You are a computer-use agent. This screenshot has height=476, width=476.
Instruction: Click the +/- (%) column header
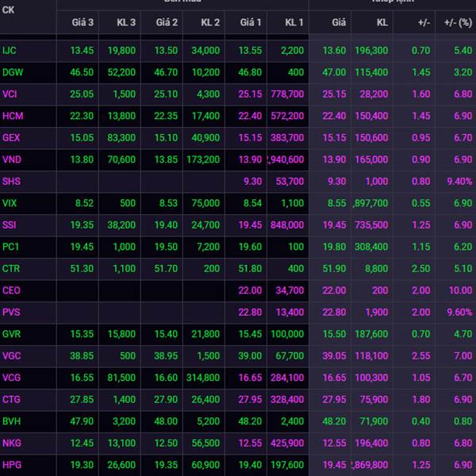coord(458,22)
